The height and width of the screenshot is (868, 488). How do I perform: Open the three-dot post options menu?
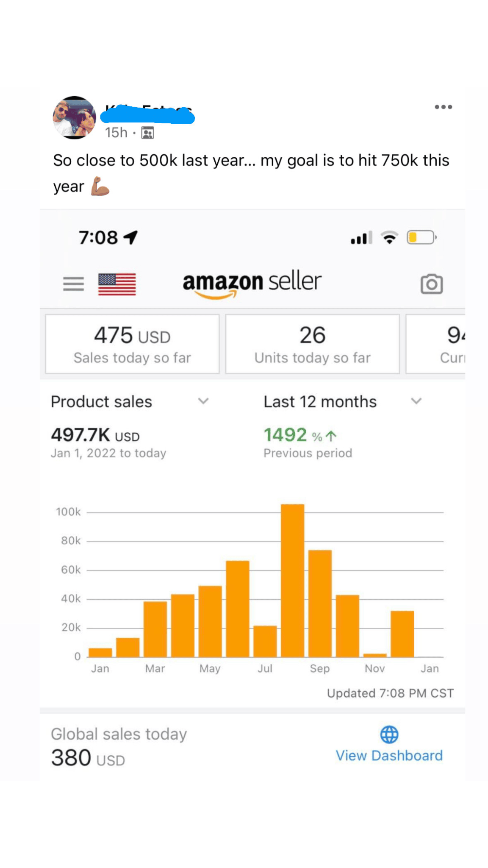(x=443, y=107)
